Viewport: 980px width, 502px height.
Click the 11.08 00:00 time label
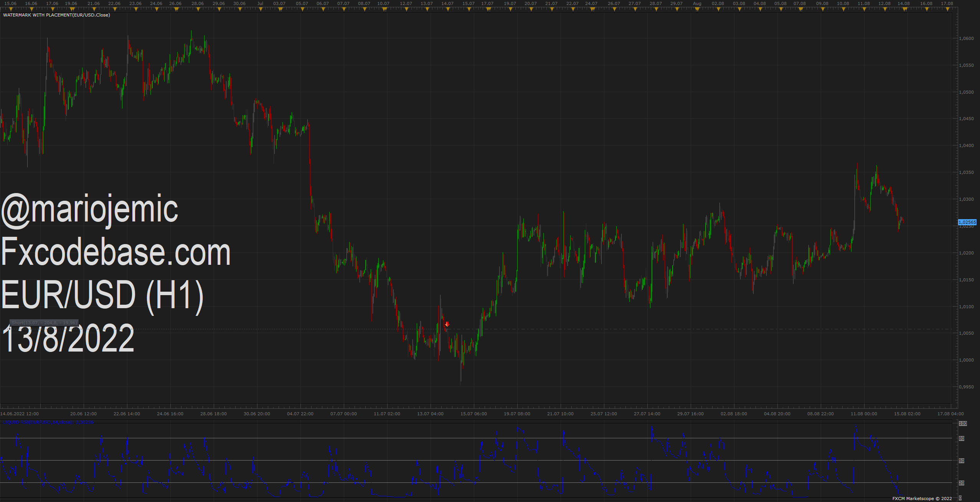864,414
